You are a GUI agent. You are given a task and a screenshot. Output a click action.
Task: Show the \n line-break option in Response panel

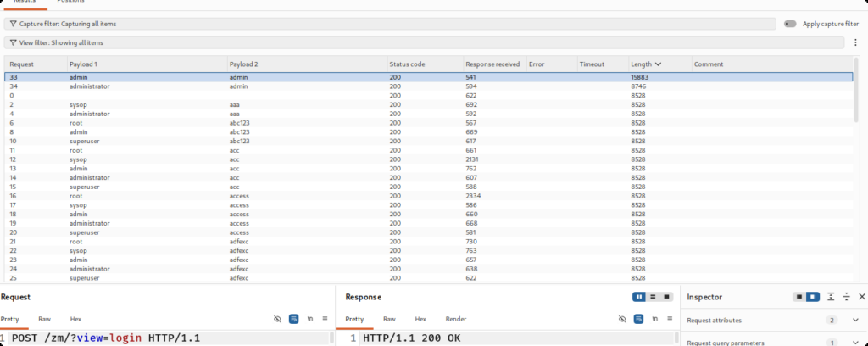click(655, 319)
